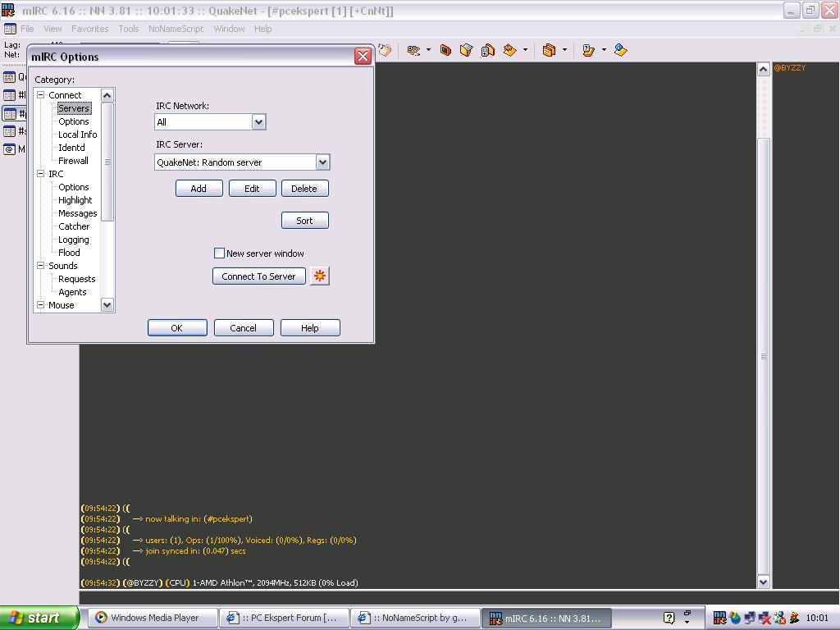Open the IRC Server dropdown list
840x630 pixels.
click(322, 162)
